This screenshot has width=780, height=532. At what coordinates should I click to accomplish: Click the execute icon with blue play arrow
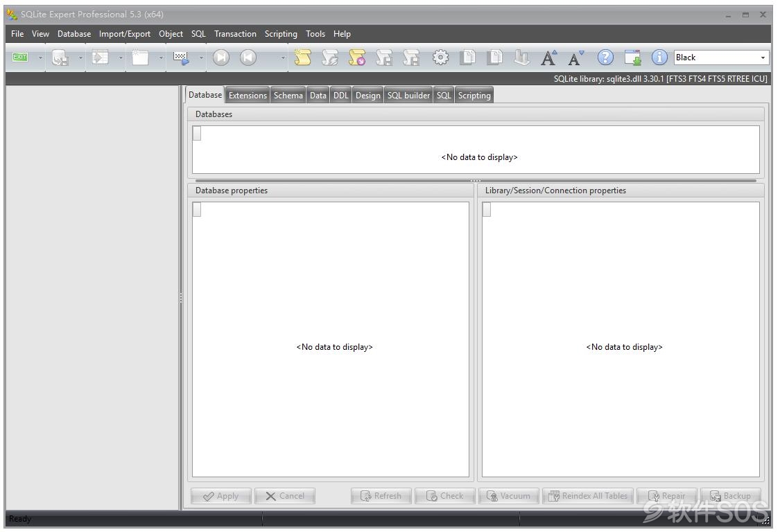[181, 57]
